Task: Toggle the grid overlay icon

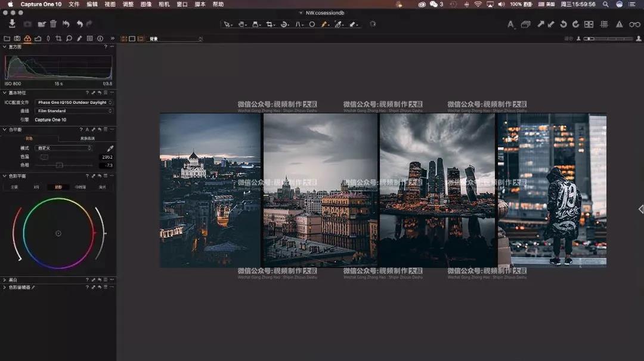Action: [604, 24]
